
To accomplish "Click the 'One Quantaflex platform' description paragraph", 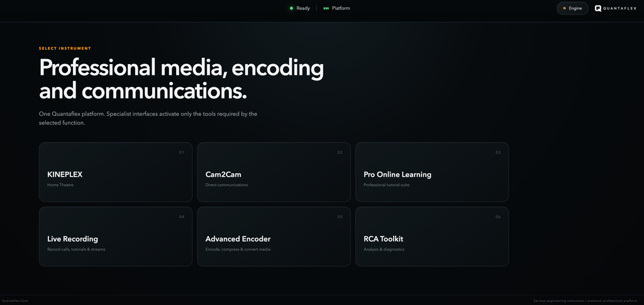I will [148, 118].
